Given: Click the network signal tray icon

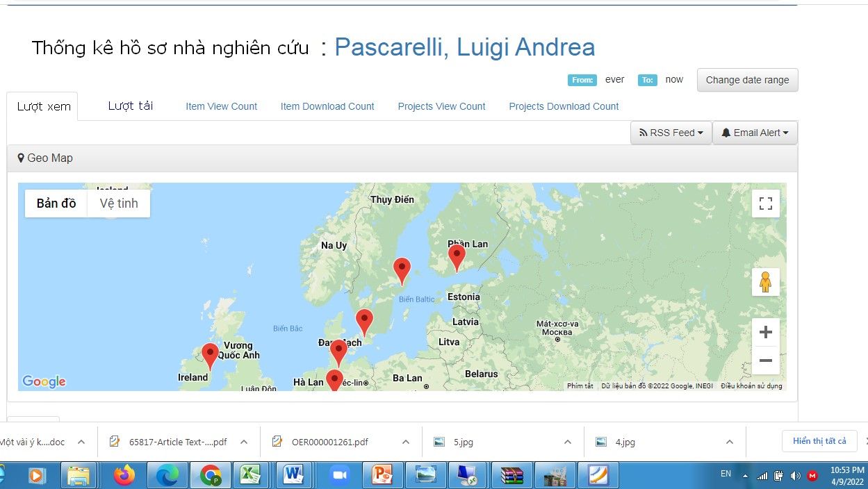Looking at the screenshot, I should [762, 476].
